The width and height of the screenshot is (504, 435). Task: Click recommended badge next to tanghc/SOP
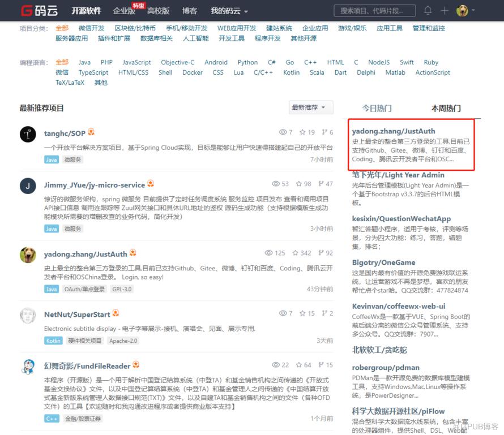click(x=91, y=132)
